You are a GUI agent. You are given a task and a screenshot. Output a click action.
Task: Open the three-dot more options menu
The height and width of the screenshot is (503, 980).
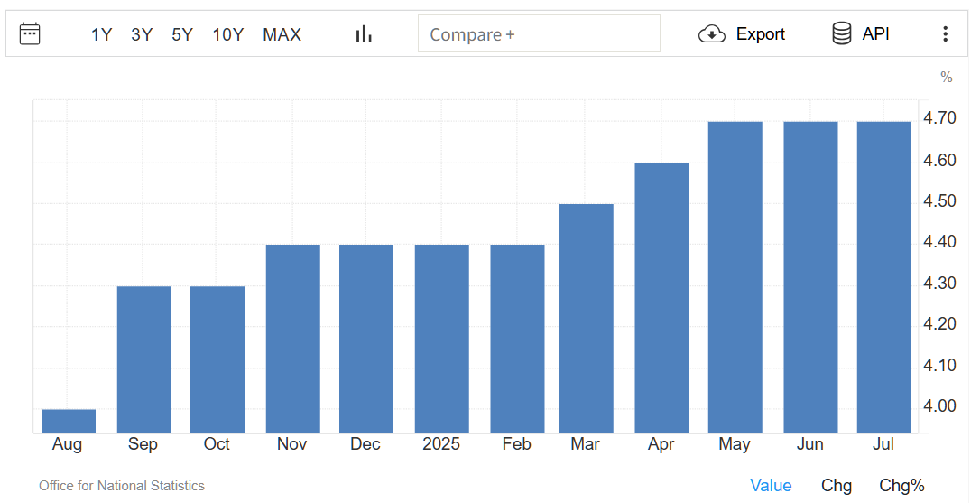coord(945,33)
